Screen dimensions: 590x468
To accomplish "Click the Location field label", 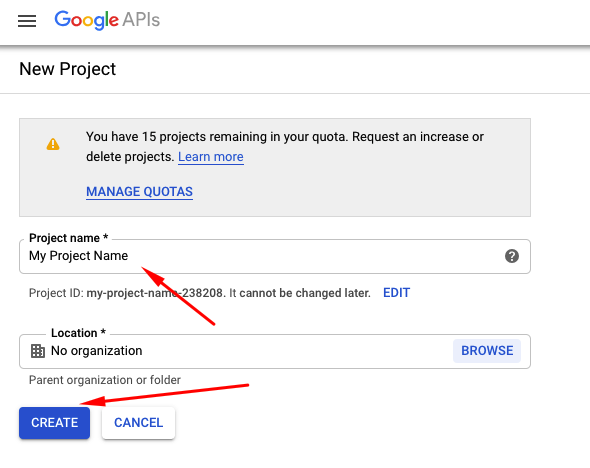I will tap(78, 333).
